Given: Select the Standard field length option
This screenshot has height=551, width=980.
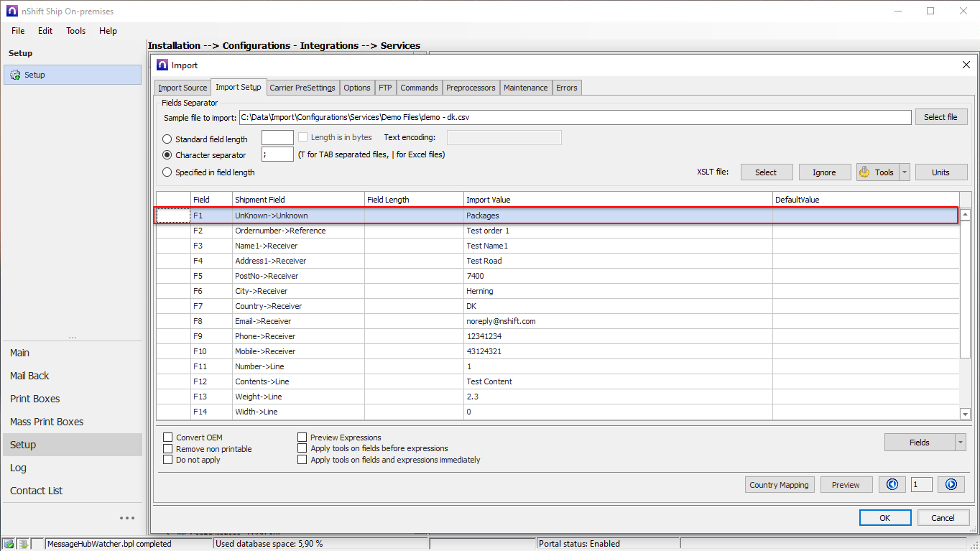Looking at the screenshot, I should (167, 139).
